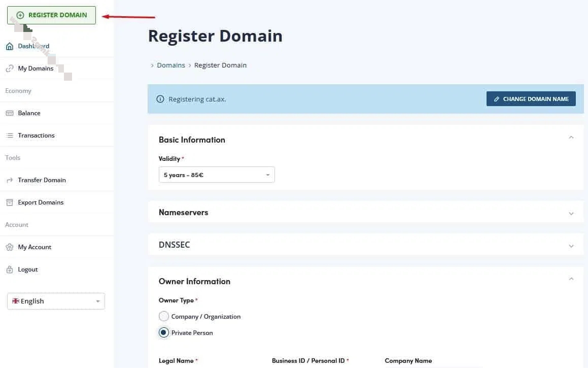The image size is (588, 373).
Task: Open the Transactions menu item
Action: point(36,135)
